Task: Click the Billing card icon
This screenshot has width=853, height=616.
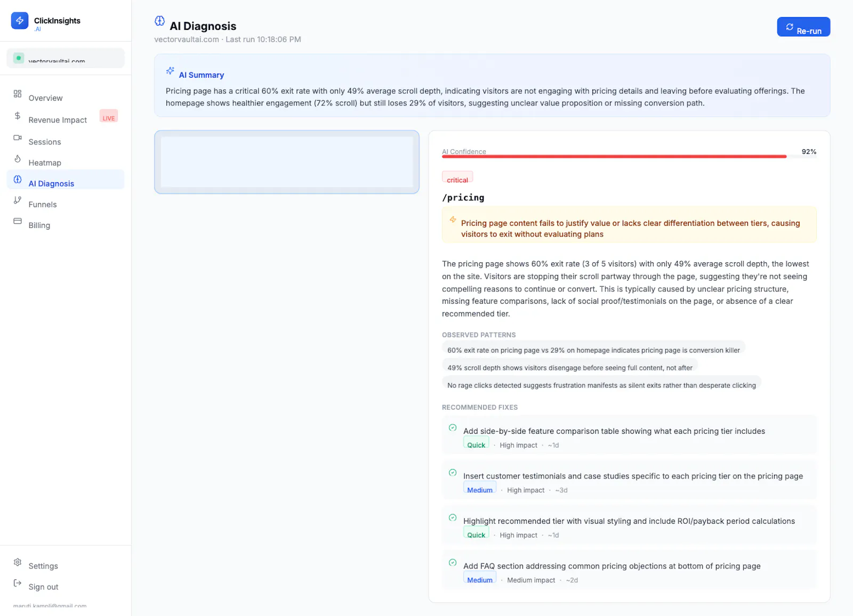Action: [18, 221]
